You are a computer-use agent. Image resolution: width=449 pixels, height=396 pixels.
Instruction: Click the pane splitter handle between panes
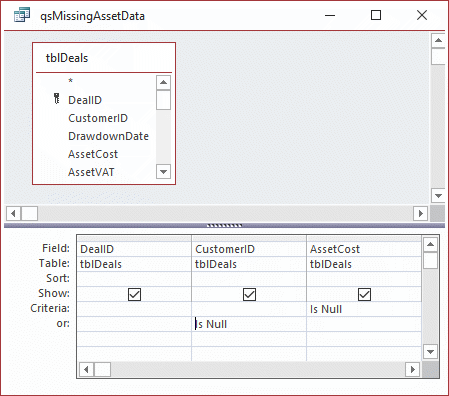224,226
